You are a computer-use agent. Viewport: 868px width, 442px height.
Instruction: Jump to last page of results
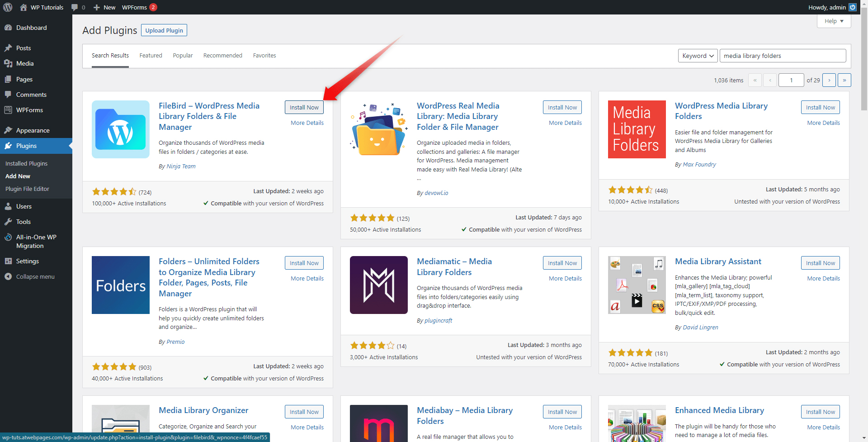(844, 80)
